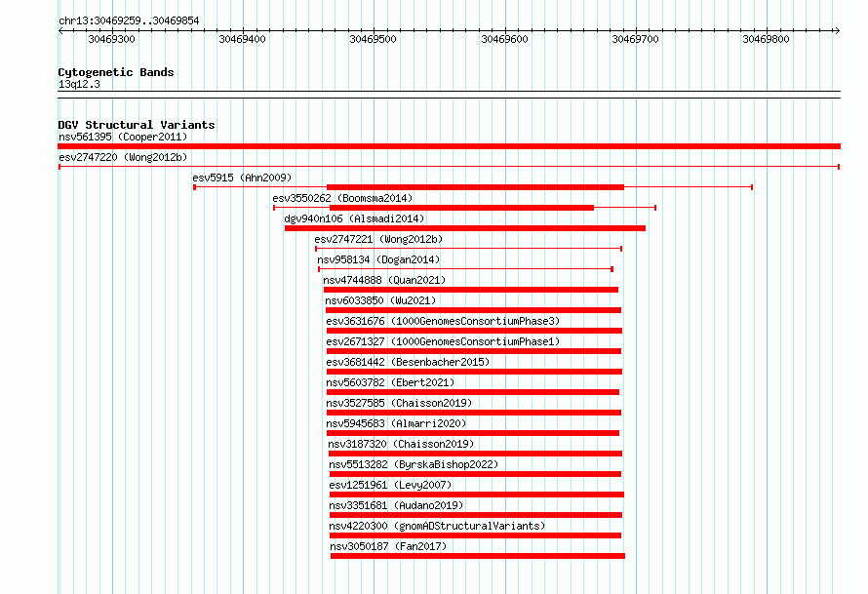Open nsv6033850 (Wu2021) label
The image size is (868, 594).
[x=381, y=300]
